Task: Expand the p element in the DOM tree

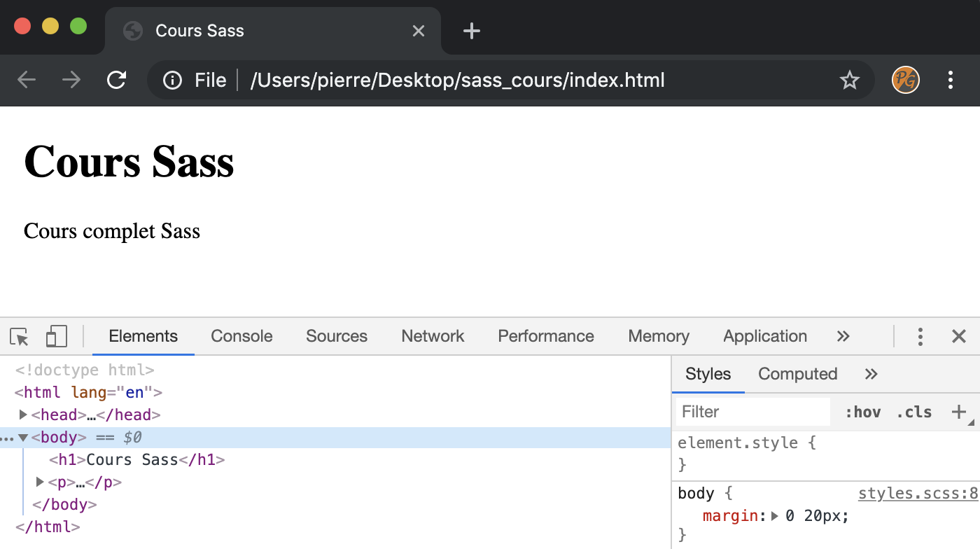Action: [40, 482]
